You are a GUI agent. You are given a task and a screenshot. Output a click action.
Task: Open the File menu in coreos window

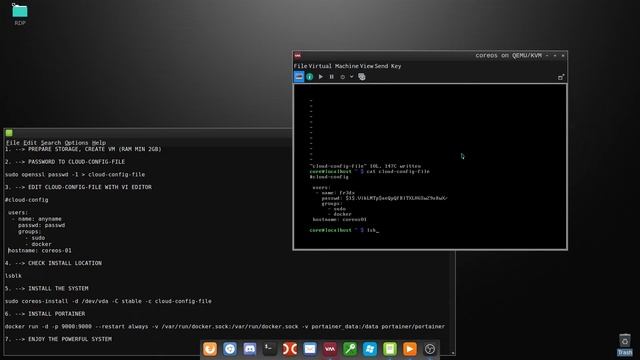click(x=300, y=66)
